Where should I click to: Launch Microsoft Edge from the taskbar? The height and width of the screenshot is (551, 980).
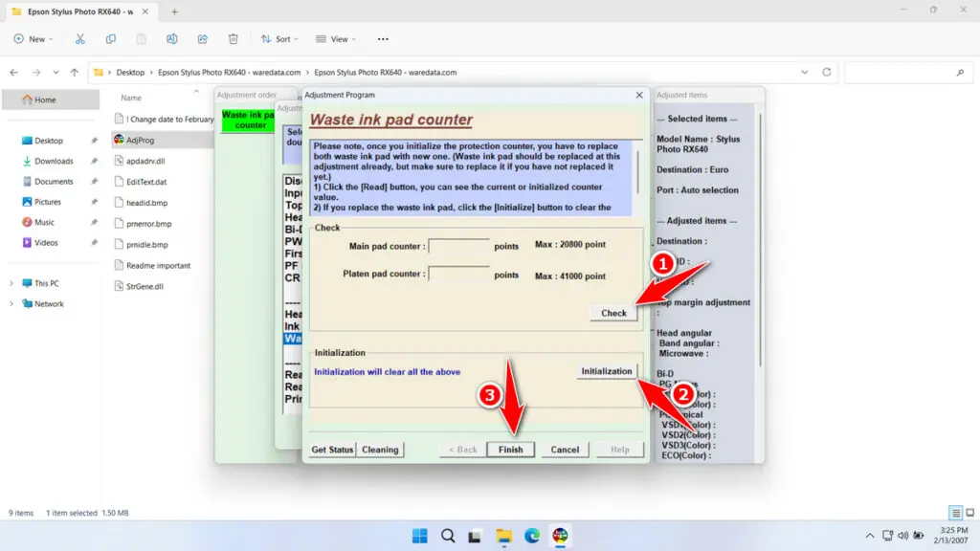pyautogui.click(x=533, y=536)
